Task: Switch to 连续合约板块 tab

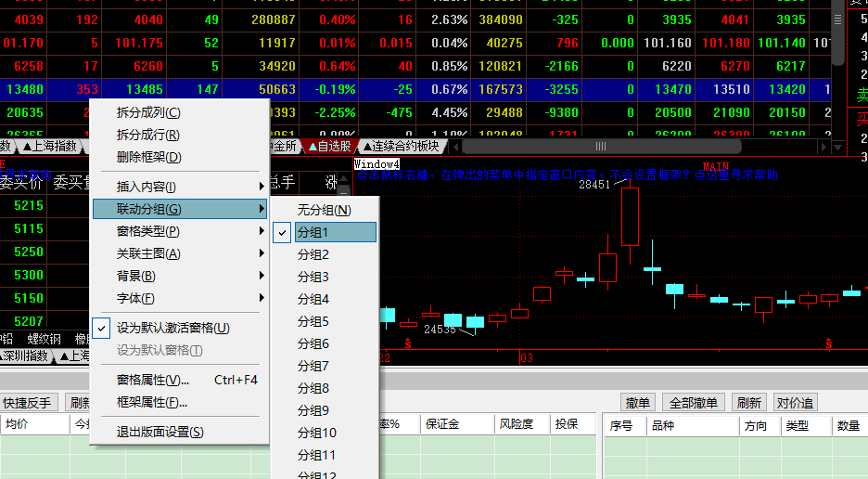Action: [x=402, y=147]
